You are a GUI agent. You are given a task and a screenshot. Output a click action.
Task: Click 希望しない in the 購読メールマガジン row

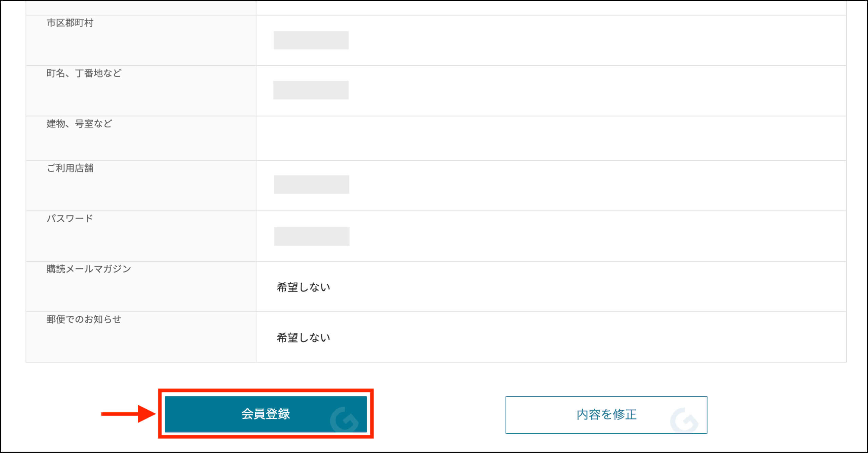pos(303,287)
